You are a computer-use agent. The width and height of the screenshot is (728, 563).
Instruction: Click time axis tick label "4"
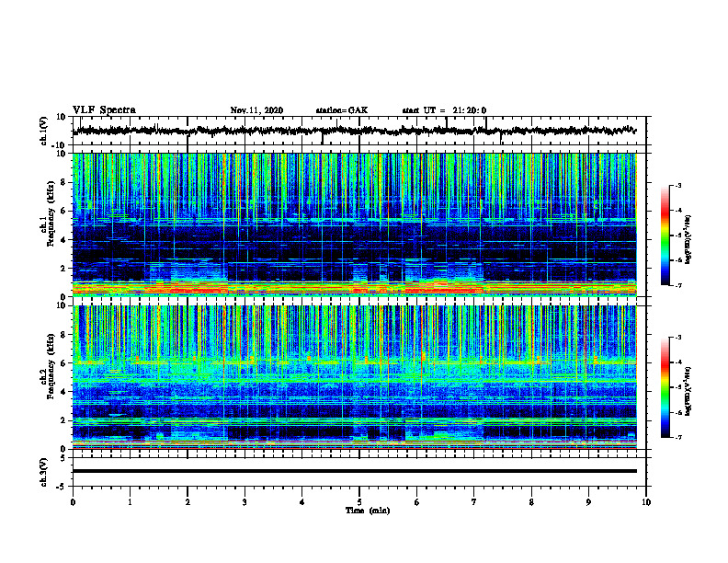coord(302,502)
